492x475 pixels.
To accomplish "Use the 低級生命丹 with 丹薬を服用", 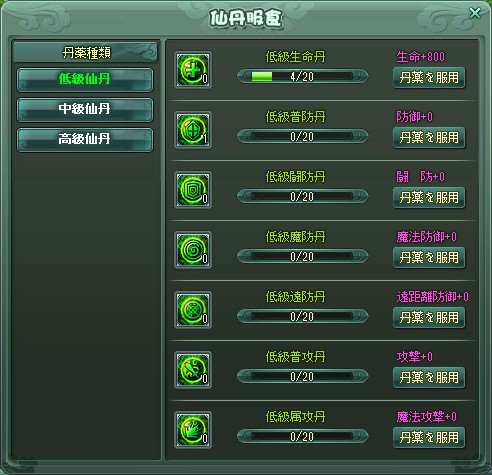I will pos(429,78).
